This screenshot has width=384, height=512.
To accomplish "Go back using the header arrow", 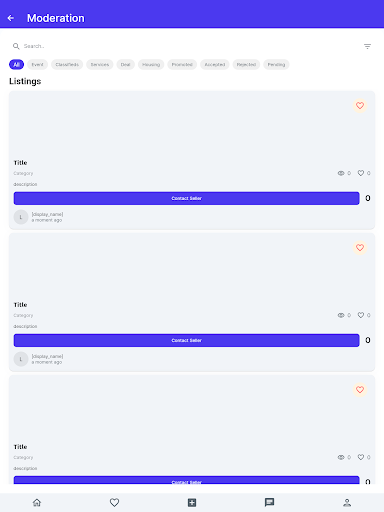I will tap(11, 18).
